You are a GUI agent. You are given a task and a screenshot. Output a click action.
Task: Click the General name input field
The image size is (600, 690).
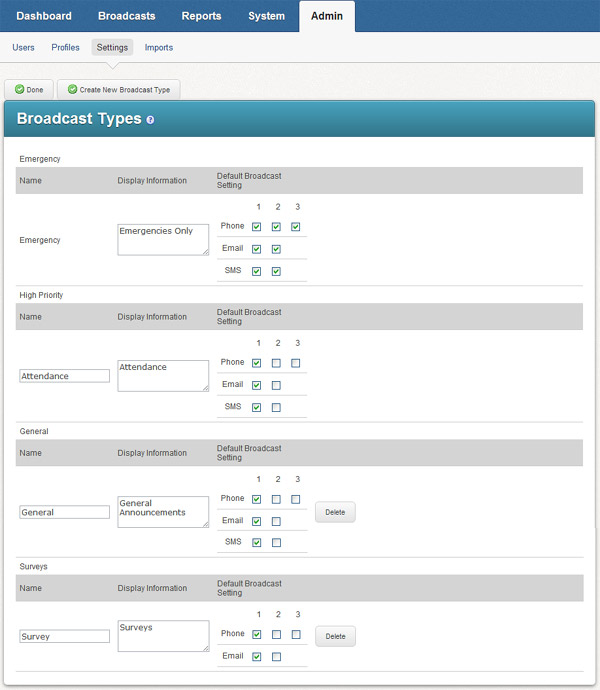tap(64, 512)
